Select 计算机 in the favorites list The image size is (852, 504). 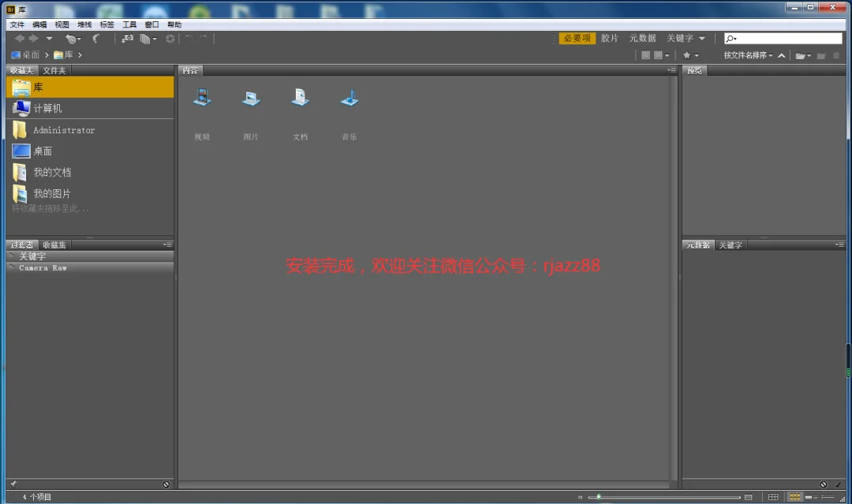pos(90,108)
